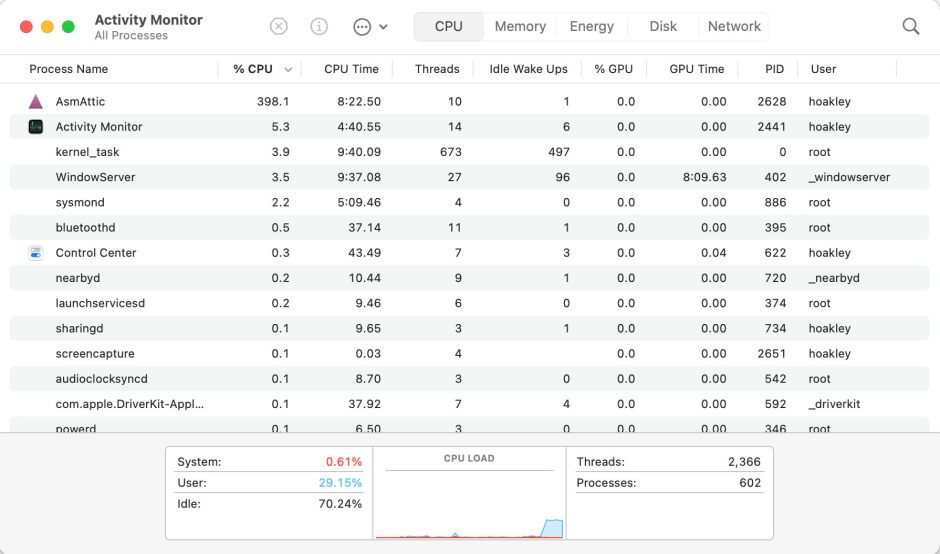Toggle sort direction arrow on % CPU
Viewport: 940px width, 554px height.
[288, 70]
